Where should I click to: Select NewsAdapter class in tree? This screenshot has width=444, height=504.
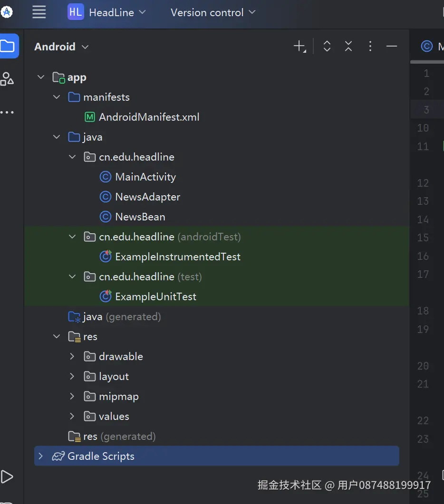(x=147, y=197)
